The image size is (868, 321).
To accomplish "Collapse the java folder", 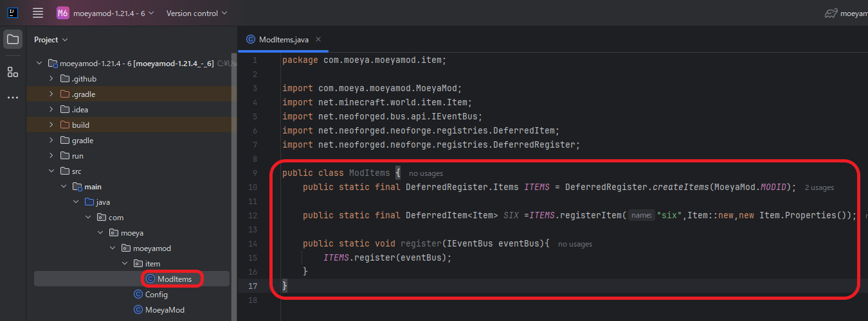I will 76,202.
